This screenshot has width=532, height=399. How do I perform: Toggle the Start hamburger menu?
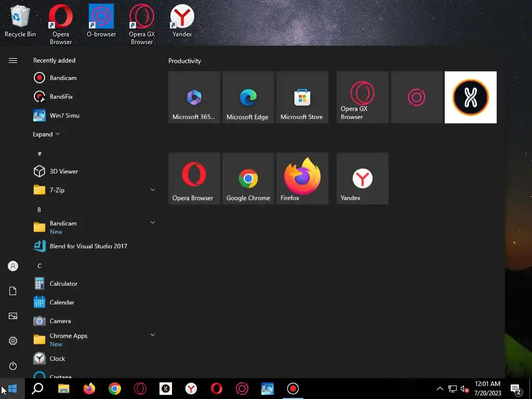[x=13, y=60]
